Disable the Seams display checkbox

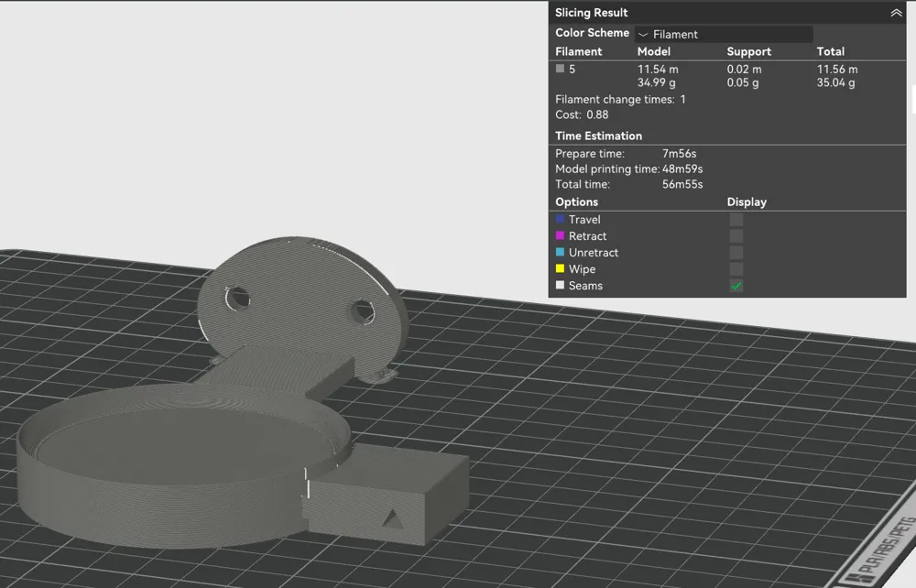(736, 286)
